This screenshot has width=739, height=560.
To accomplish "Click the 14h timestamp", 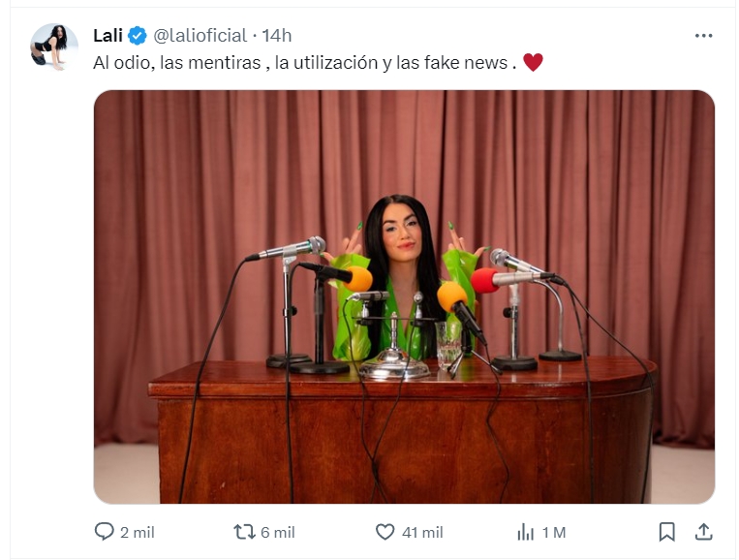I will tap(276, 36).
